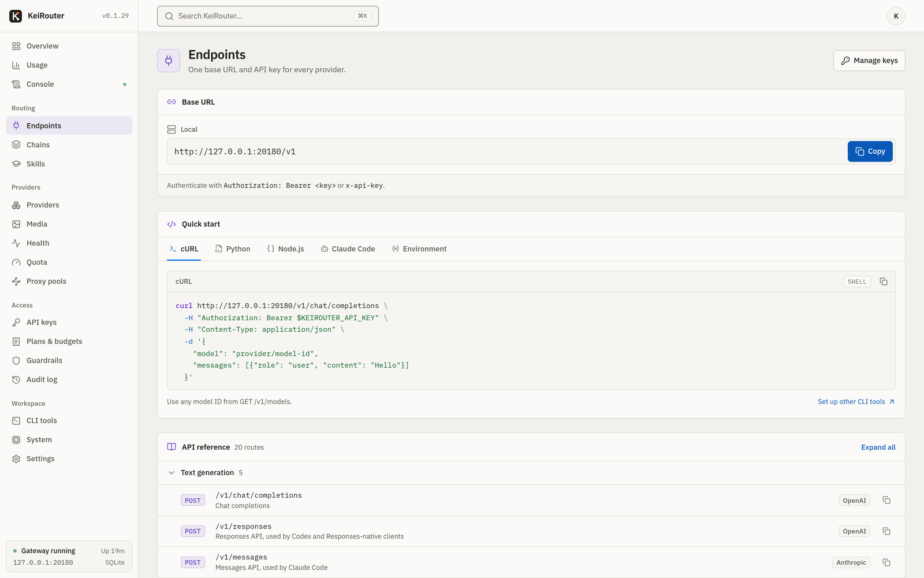Open Set up other CLI tools link
The image size is (924, 578).
[856, 402]
